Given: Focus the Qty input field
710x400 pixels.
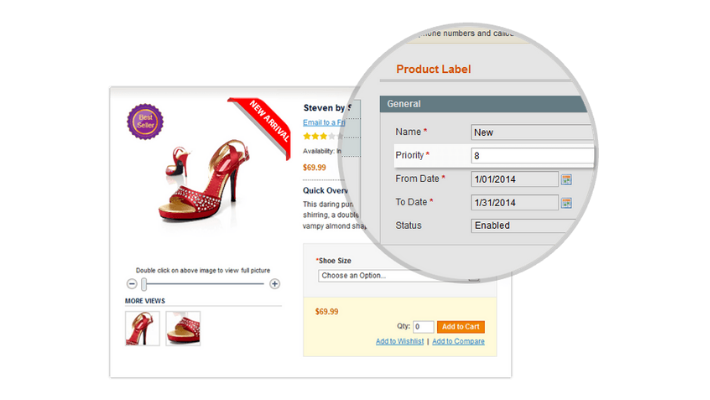Looking at the screenshot, I should click(423, 327).
